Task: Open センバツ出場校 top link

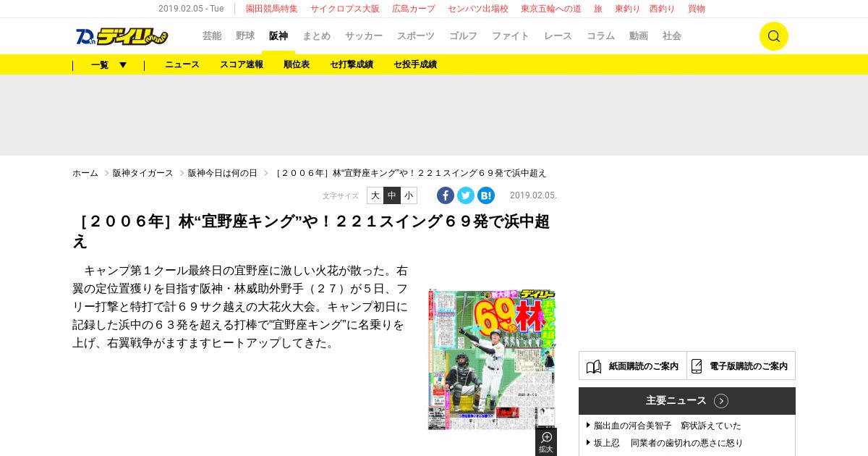Action: pos(478,9)
